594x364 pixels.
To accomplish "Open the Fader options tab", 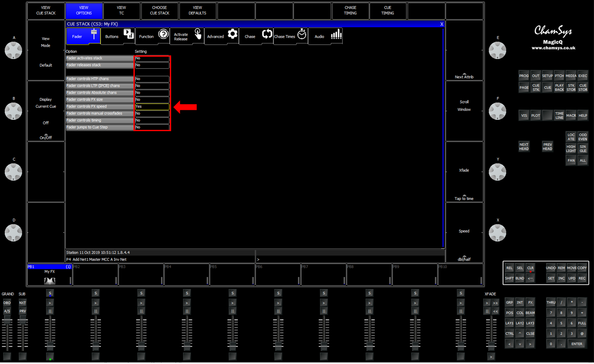I will click(x=83, y=36).
